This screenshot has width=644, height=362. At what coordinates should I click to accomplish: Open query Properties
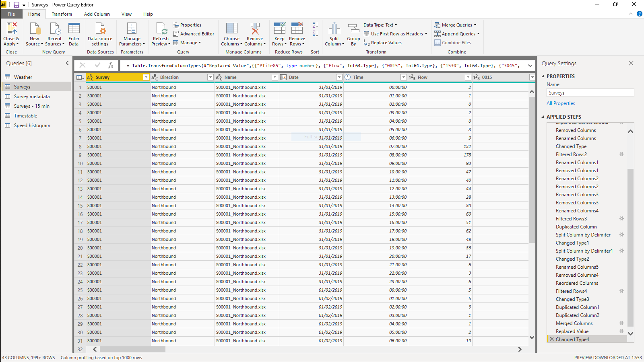point(187,25)
